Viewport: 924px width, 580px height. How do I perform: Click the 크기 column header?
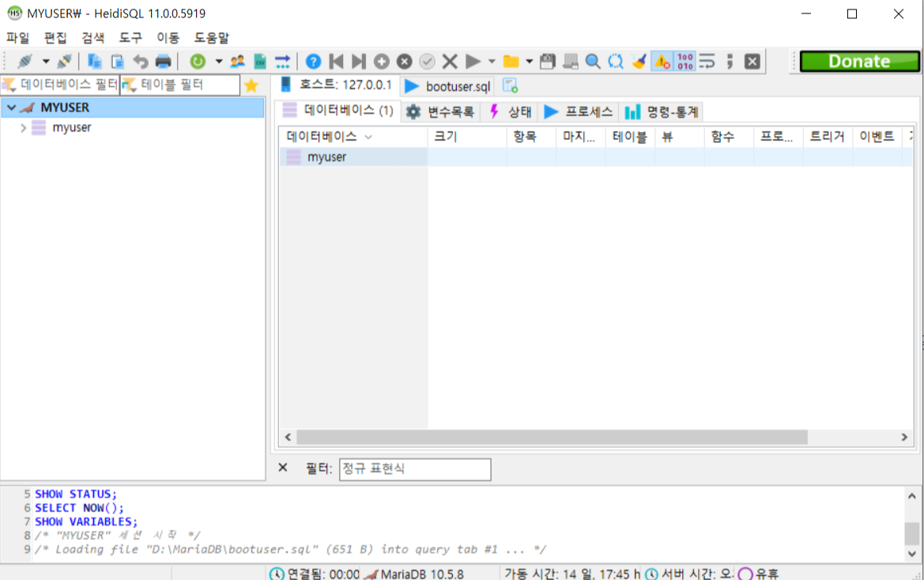467,137
